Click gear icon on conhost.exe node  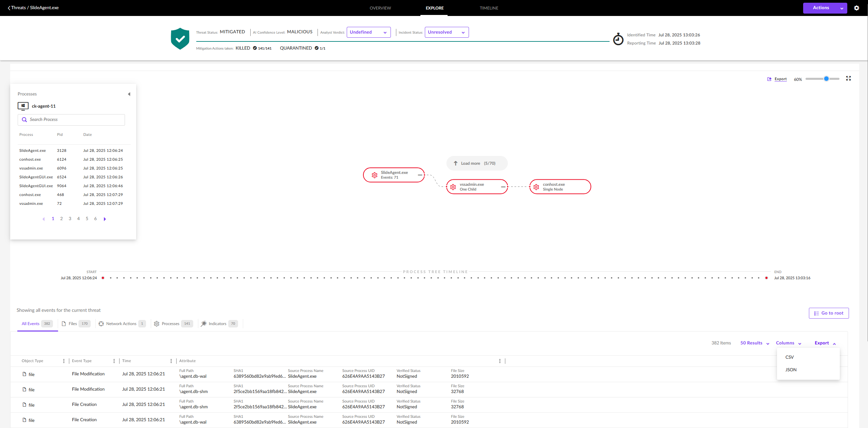click(536, 187)
